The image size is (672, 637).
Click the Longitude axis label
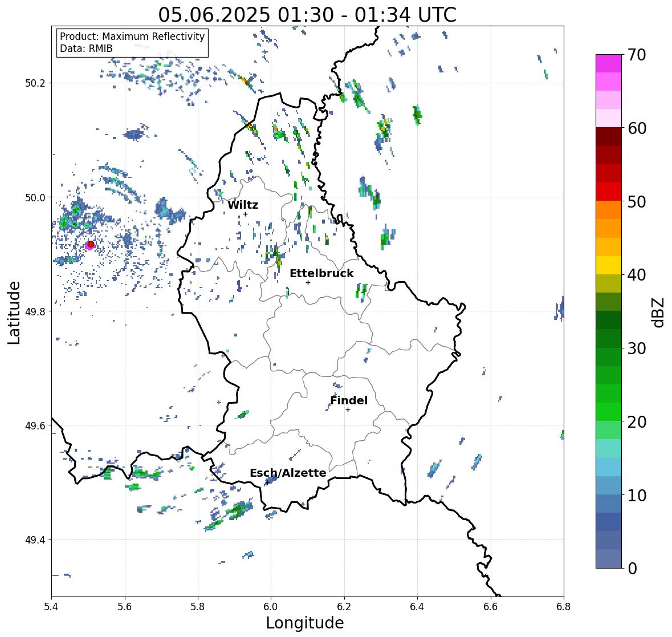pyautogui.click(x=305, y=623)
